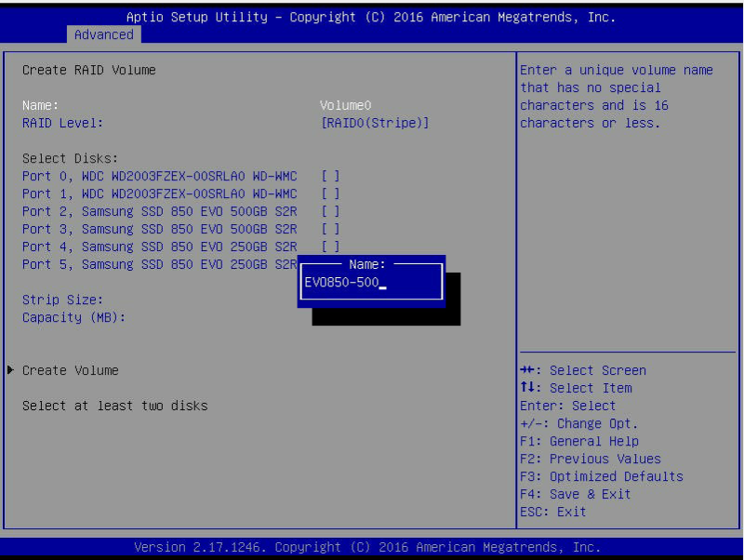The height and width of the screenshot is (560, 744).
Task: Click the F3: Optimized Defaults hint
Action: (601, 476)
